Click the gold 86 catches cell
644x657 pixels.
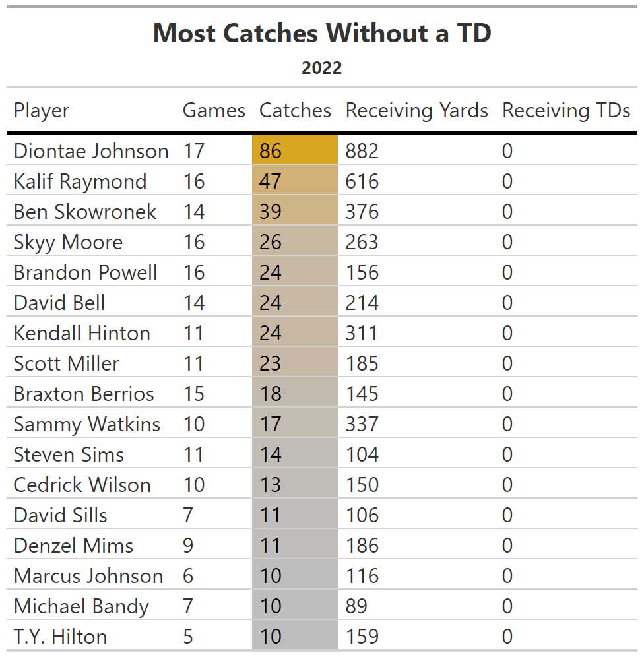[x=295, y=150]
